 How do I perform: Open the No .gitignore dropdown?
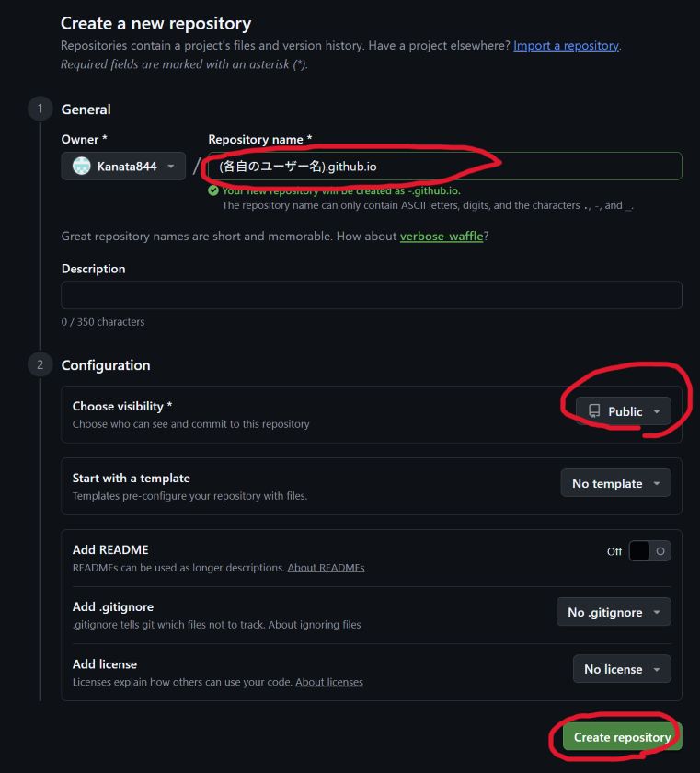[x=613, y=612]
